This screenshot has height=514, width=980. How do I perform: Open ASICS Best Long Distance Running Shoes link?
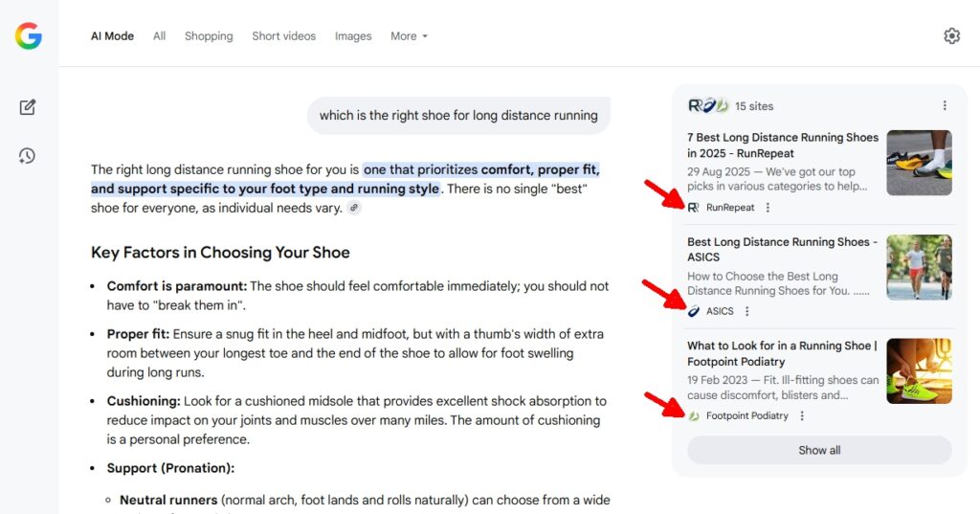[x=782, y=250]
